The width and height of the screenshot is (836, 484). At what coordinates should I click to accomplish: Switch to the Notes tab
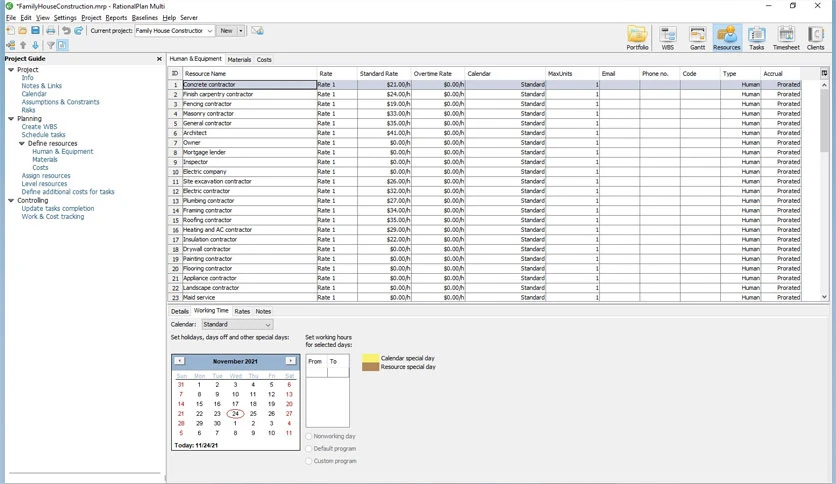(x=263, y=311)
